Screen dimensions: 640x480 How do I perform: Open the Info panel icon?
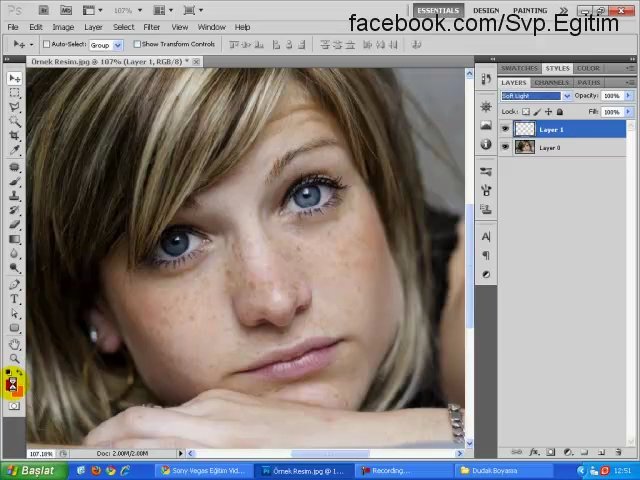tap(486, 144)
